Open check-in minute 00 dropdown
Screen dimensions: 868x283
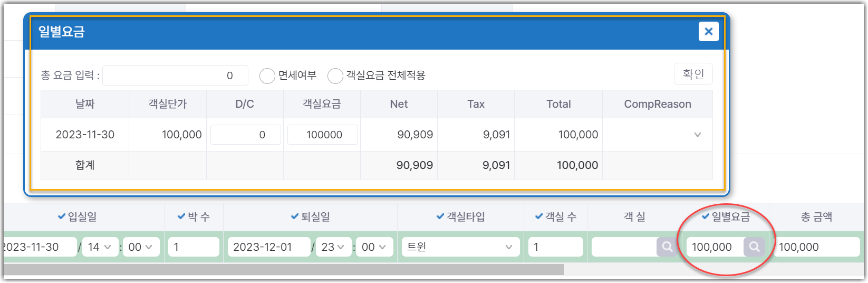(x=141, y=247)
